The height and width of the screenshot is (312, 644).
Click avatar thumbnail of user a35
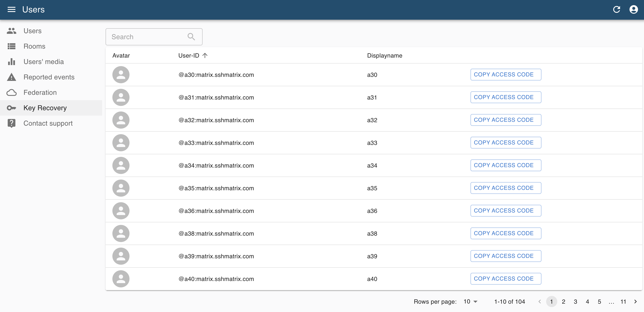tap(121, 188)
